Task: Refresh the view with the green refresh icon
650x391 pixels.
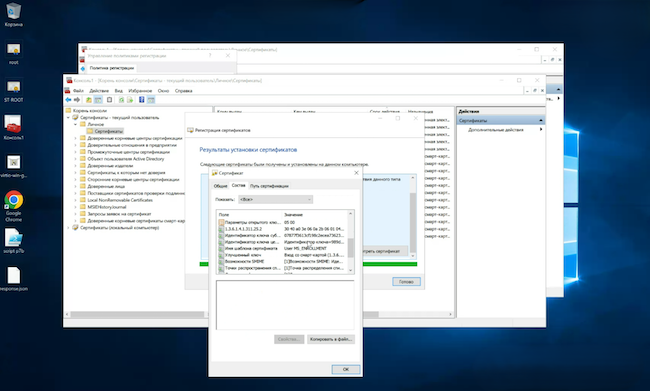Action: 121,100
